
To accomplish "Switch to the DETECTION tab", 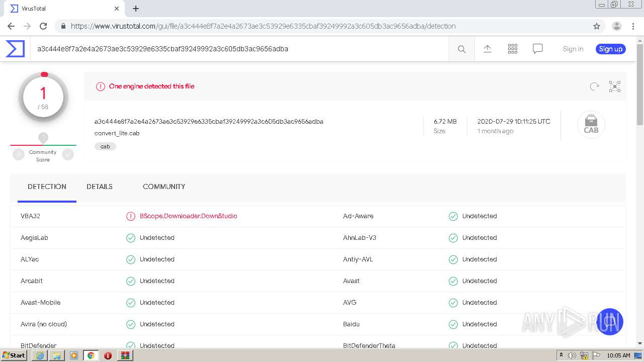I will (x=47, y=187).
